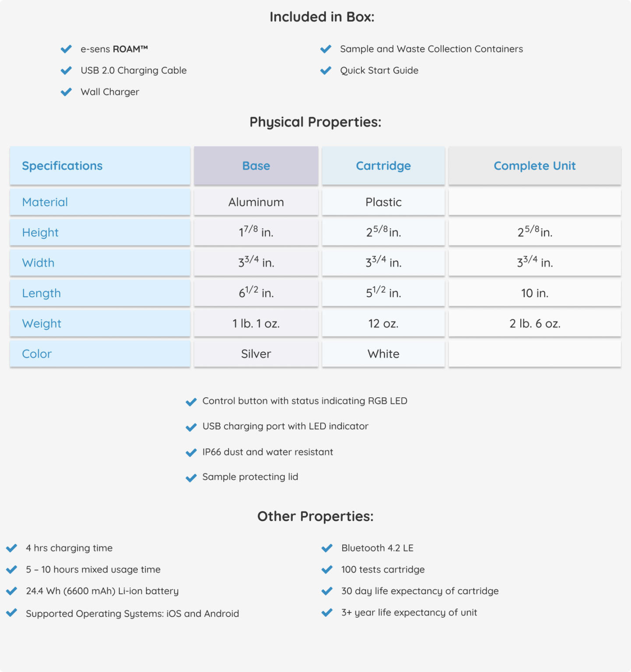The height and width of the screenshot is (672, 631).
Task: Select the Cartridge column header
Action: pyautogui.click(x=383, y=166)
